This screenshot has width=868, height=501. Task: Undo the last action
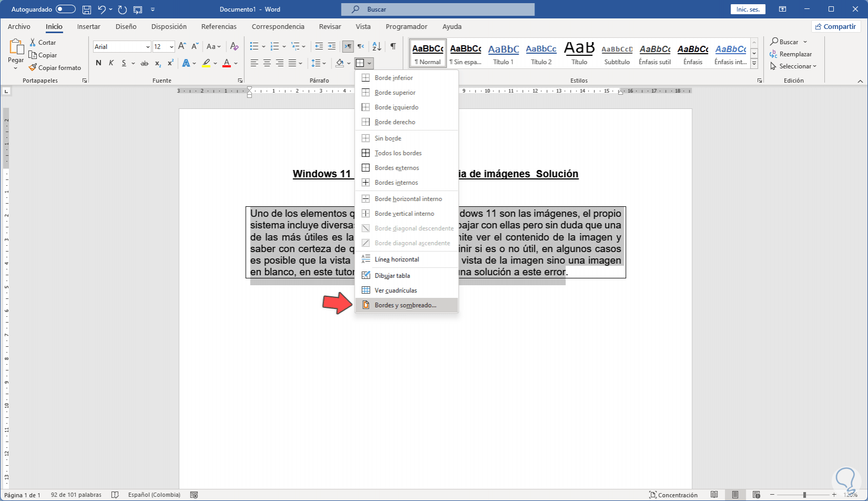click(102, 9)
